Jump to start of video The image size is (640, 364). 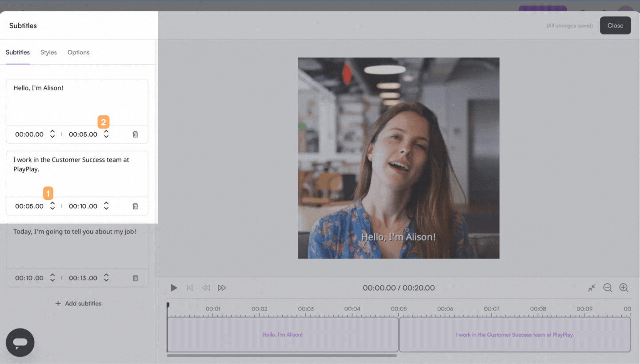coord(190,288)
